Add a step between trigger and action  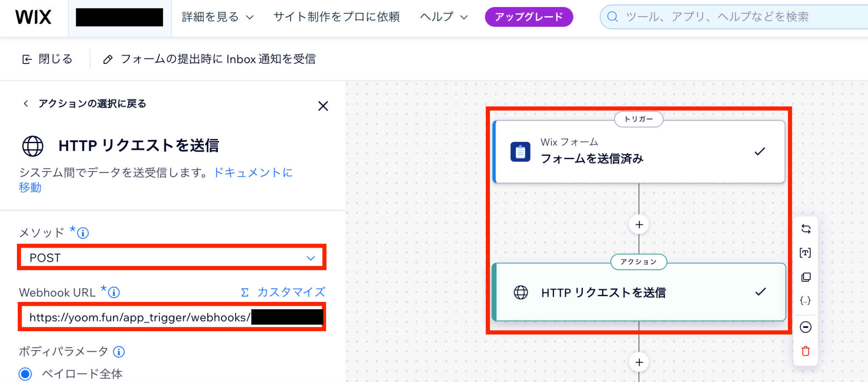[x=639, y=224]
